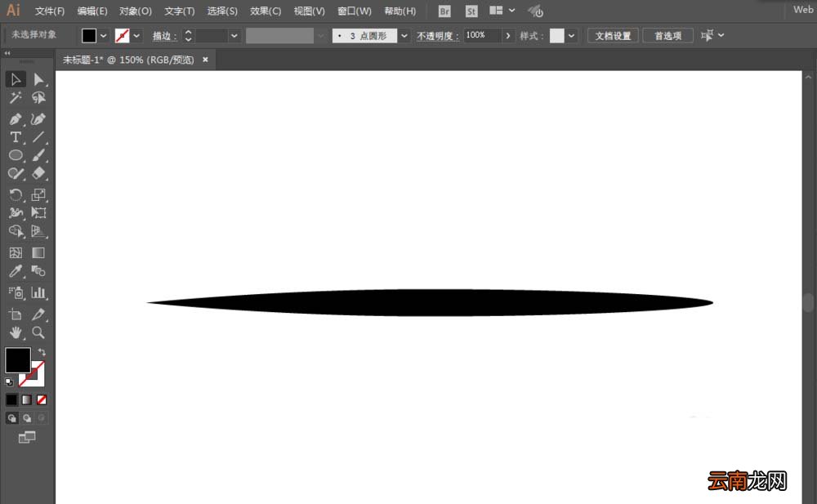Select the Selection tool arrow
Image resolution: width=817 pixels, height=504 pixels.
[x=16, y=79]
